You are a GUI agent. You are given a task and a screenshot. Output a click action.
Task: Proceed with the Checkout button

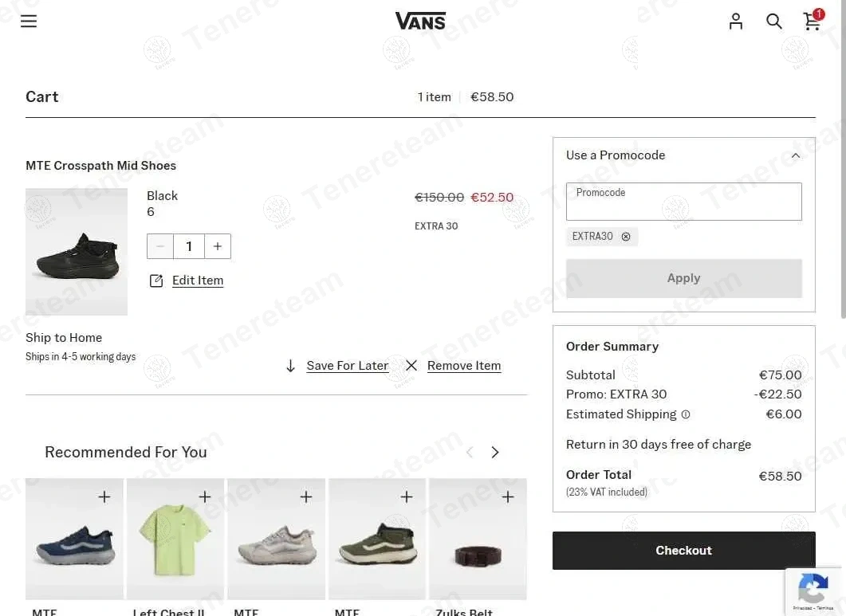pyautogui.click(x=683, y=551)
